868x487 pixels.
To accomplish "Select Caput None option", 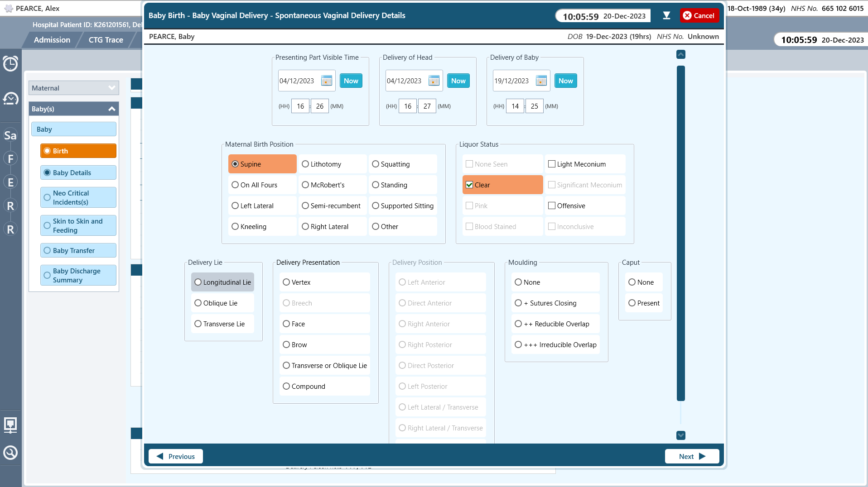I will point(644,282).
